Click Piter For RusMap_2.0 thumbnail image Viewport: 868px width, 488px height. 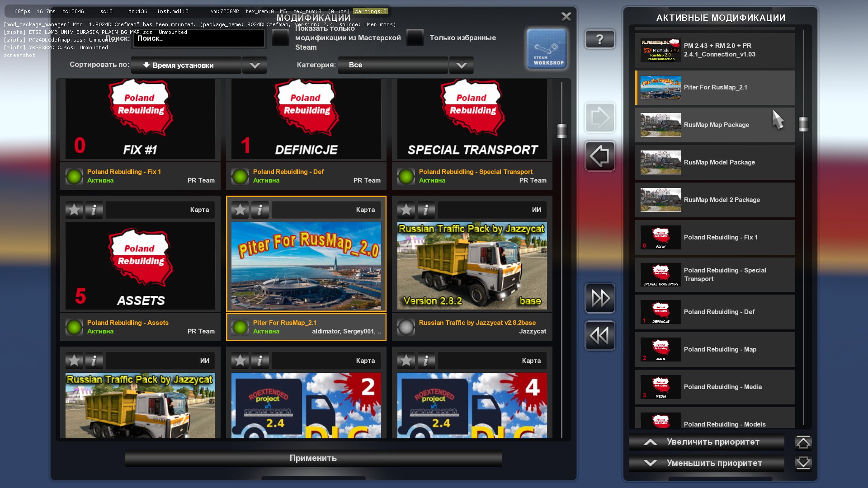306,266
